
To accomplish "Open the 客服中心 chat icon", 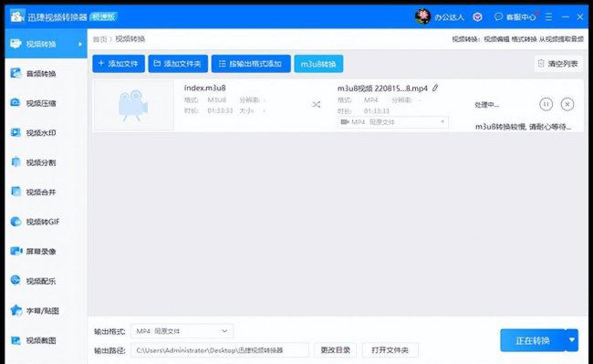I will click(498, 16).
